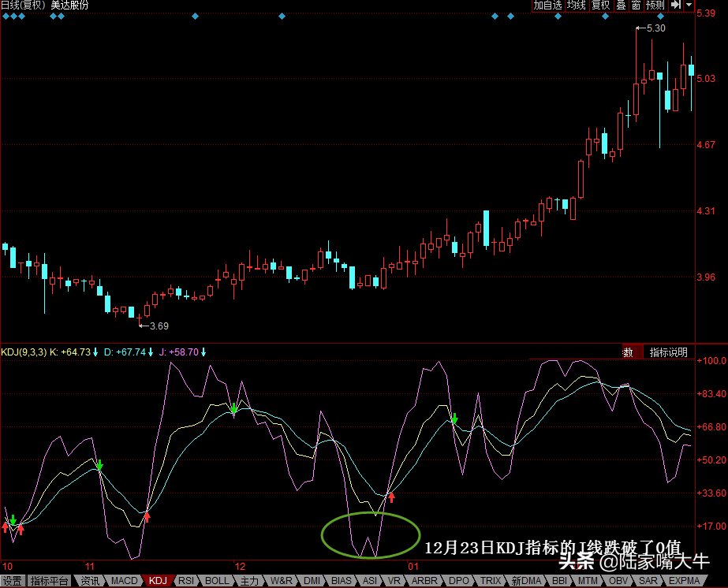Switch to the 新DMA indicator tab
This screenshot has width=728, height=588.
[526, 581]
